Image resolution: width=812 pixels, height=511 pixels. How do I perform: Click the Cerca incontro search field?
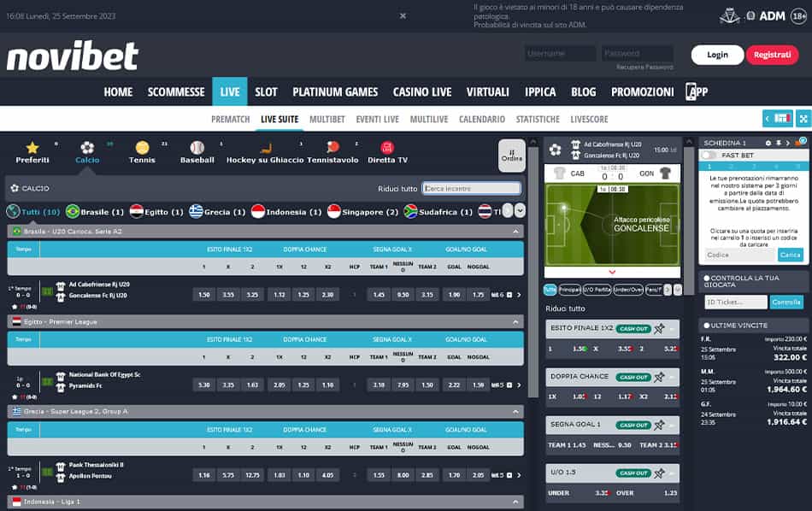[x=471, y=189]
